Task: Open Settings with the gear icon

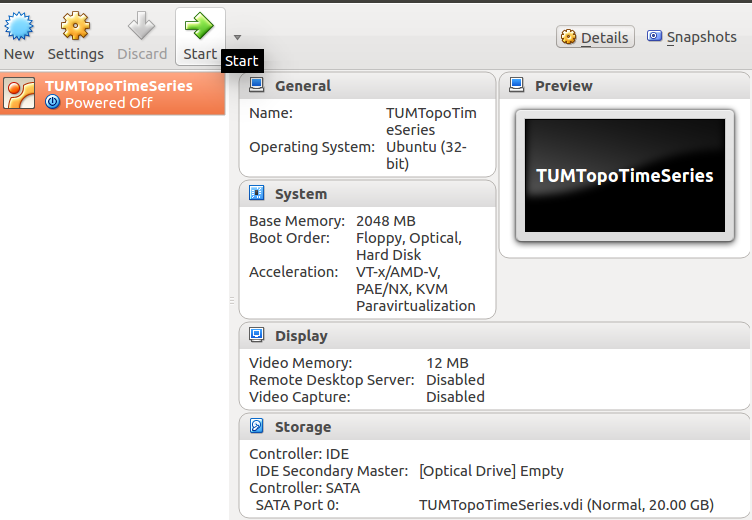Action: pyautogui.click(x=75, y=25)
